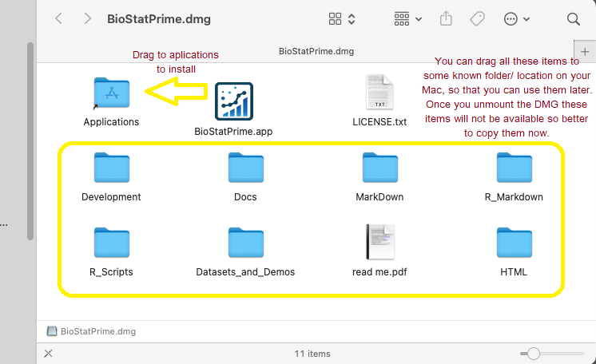Select the BioStatPrime.app icon

coord(233,101)
